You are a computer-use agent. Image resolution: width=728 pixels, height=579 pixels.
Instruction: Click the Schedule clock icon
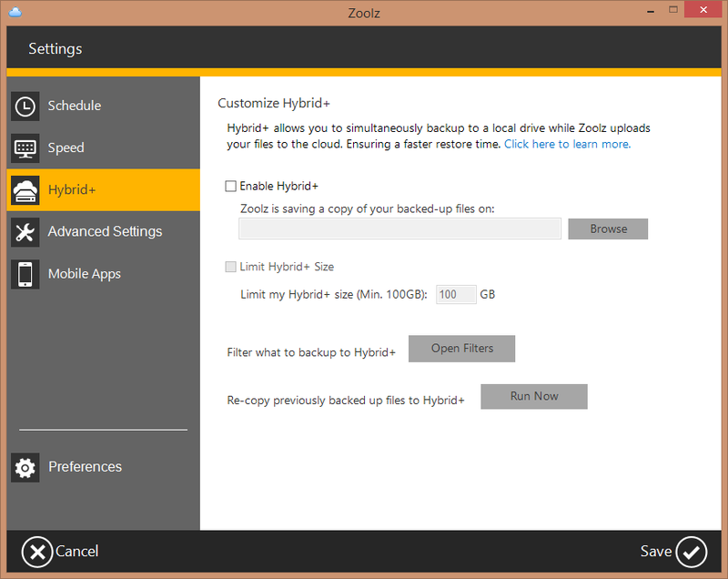point(25,107)
